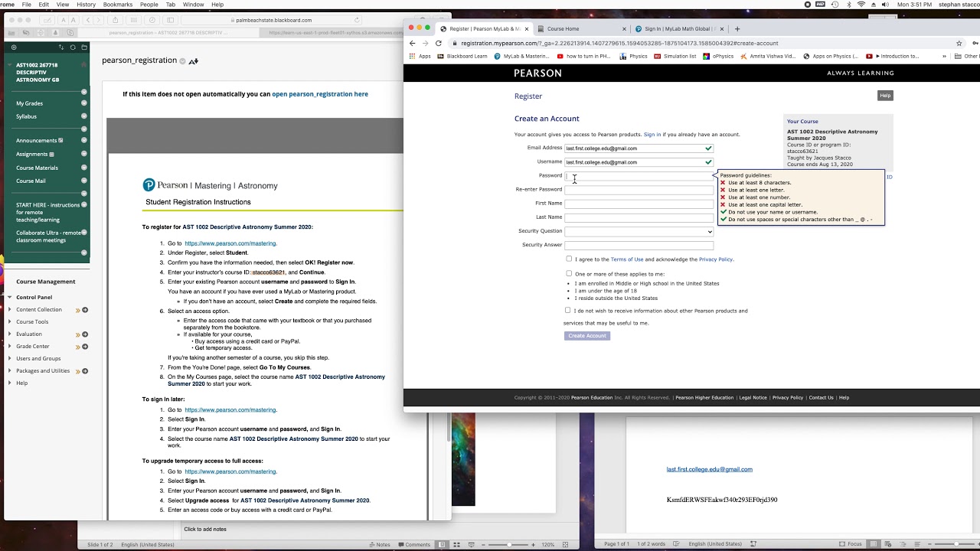
Task: Open the Syllabus item options chevron
Action: click(x=84, y=116)
